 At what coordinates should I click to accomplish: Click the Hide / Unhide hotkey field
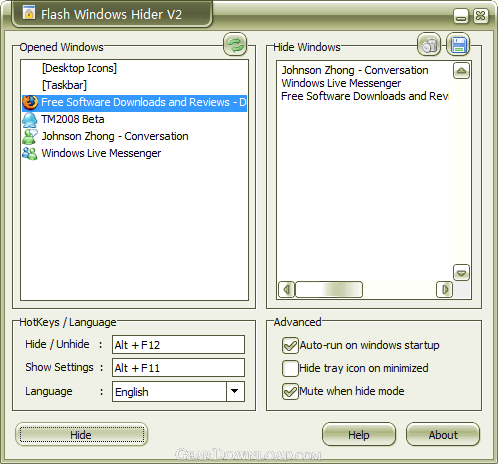[178, 345]
